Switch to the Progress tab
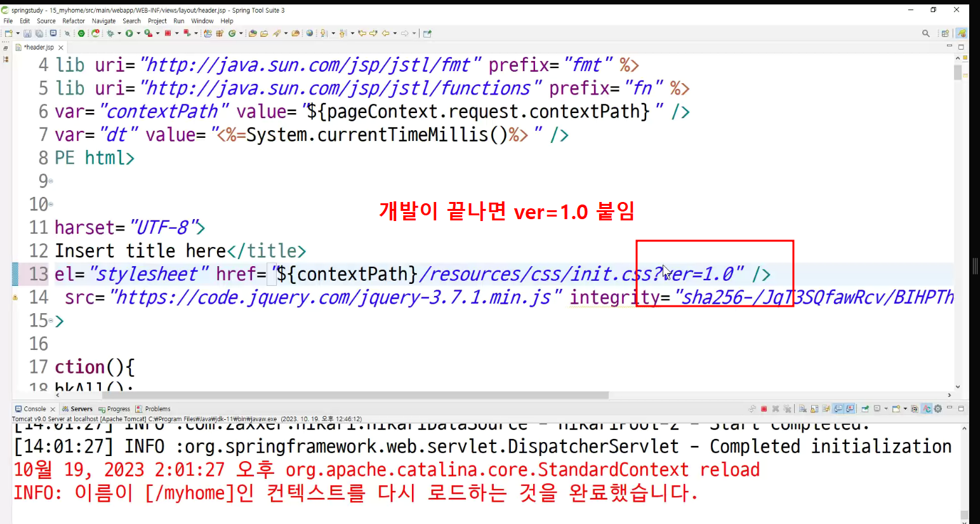This screenshot has height=524, width=980. [114, 409]
